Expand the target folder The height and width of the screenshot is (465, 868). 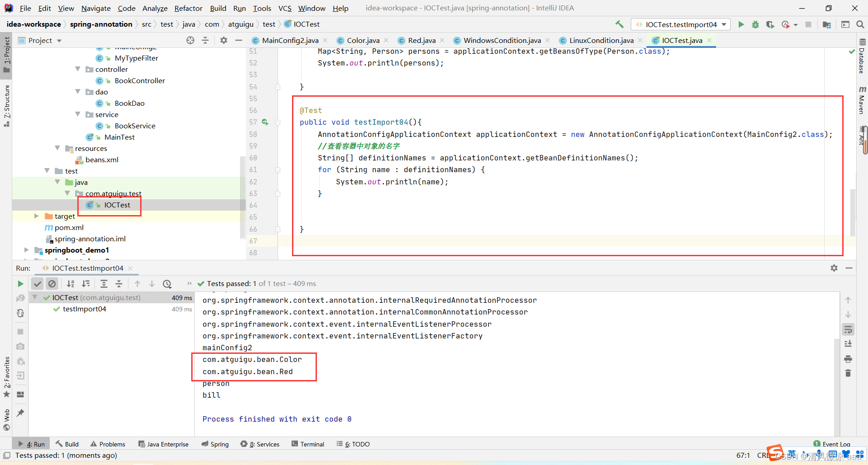click(x=37, y=216)
